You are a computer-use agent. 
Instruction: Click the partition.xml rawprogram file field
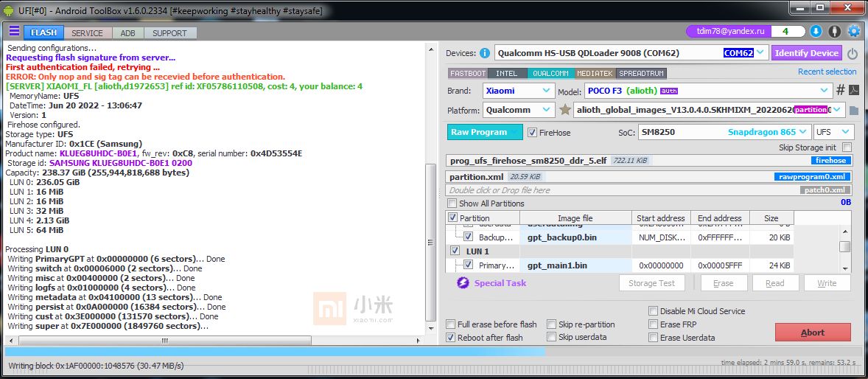pos(648,177)
